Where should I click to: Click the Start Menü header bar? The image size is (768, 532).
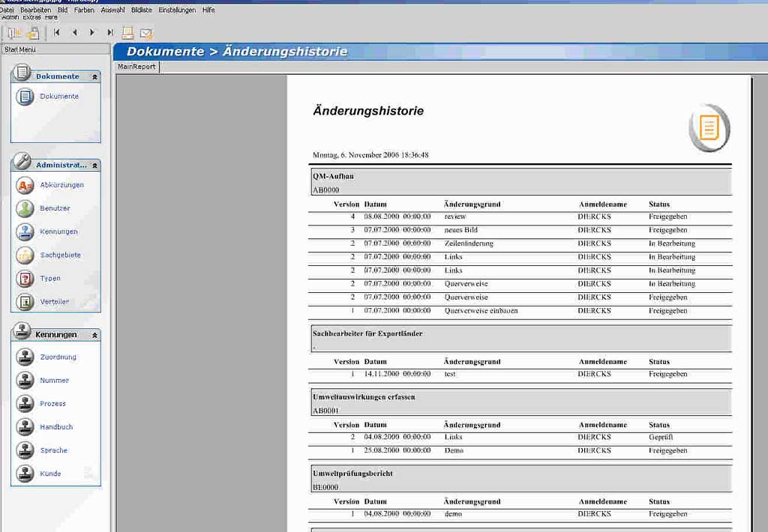55,49
